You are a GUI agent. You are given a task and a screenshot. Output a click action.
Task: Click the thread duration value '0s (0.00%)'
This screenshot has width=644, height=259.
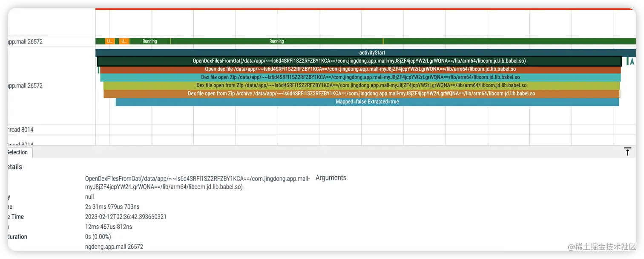(x=98, y=237)
